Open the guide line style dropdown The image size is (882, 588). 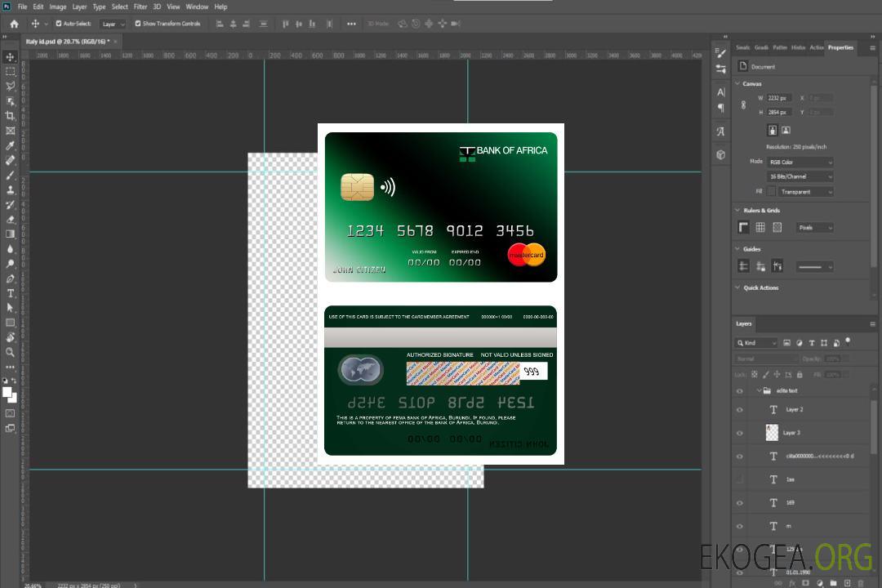point(815,267)
